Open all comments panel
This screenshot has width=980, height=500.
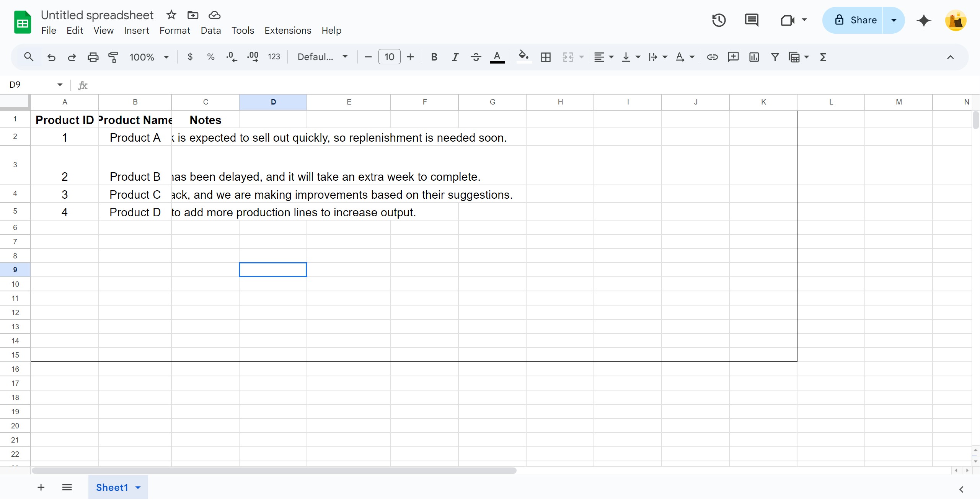[x=752, y=20]
